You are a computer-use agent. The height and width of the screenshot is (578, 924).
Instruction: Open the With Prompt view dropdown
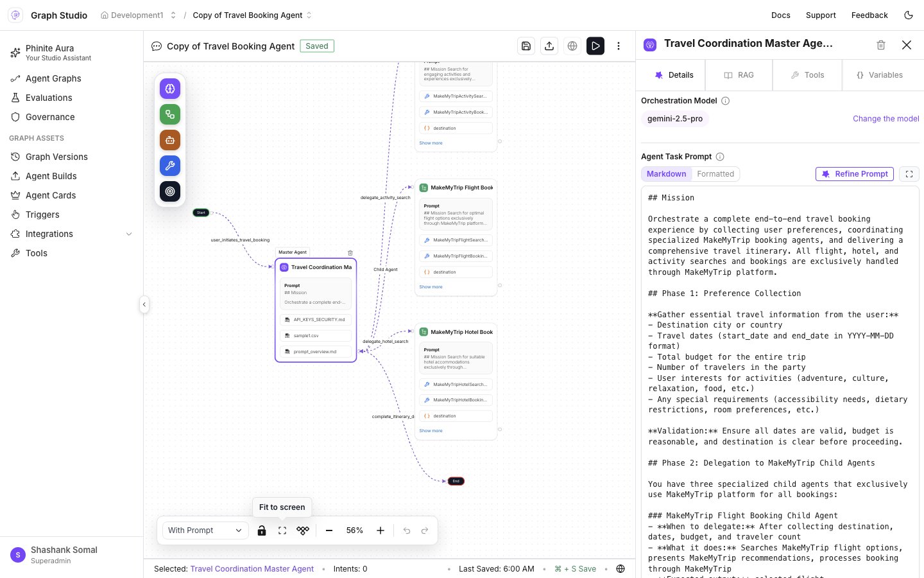coord(204,530)
